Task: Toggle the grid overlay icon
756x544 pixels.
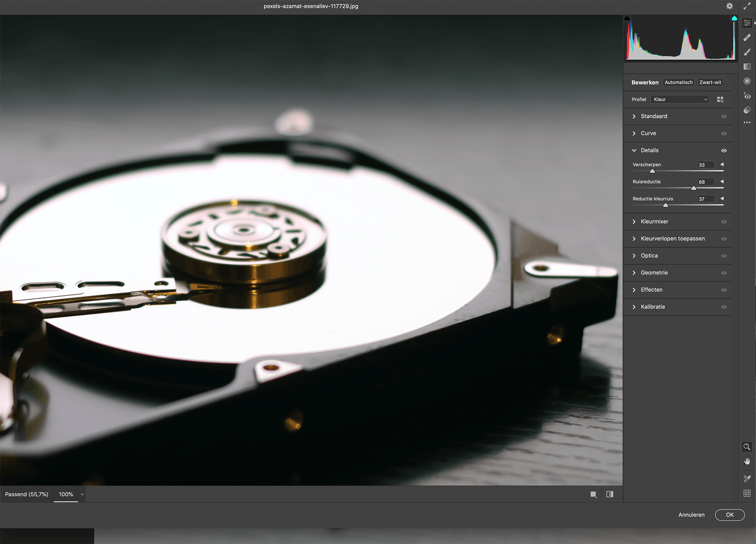Action: coord(747,493)
